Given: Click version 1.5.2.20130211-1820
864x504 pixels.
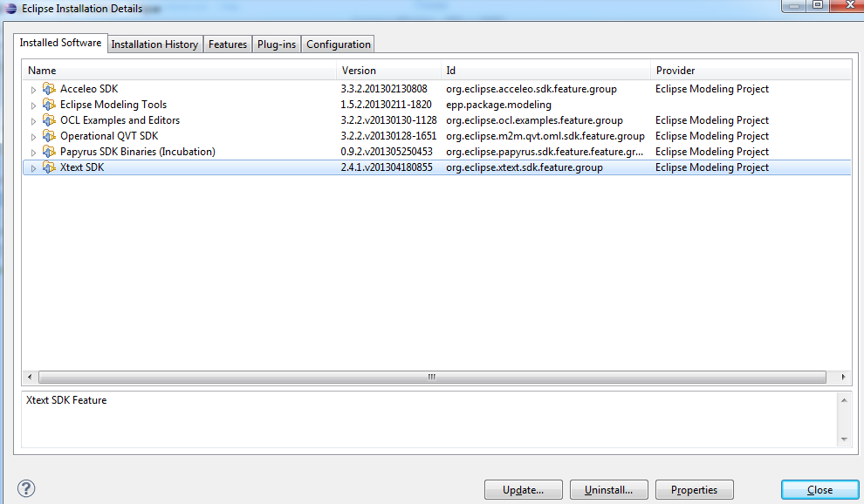Looking at the screenshot, I should coord(387,105).
